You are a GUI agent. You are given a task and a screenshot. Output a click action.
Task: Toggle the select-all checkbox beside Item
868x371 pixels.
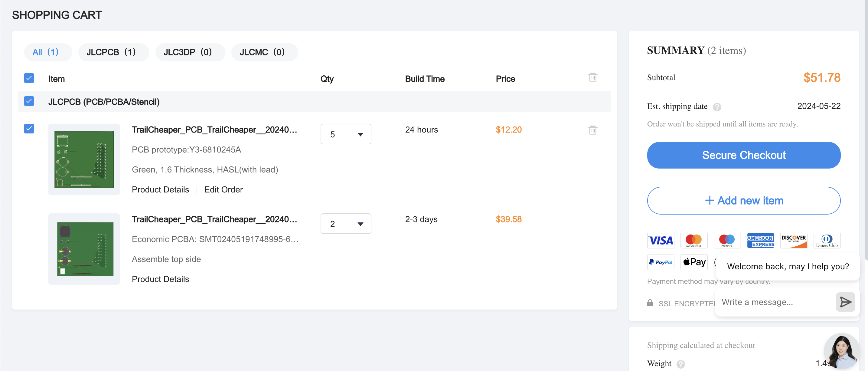(29, 78)
